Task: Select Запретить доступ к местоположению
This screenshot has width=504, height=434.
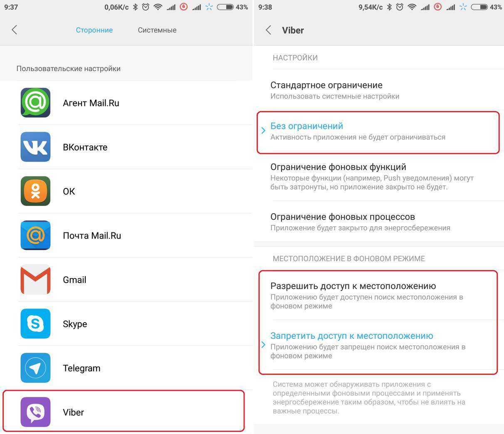Action: point(379,345)
